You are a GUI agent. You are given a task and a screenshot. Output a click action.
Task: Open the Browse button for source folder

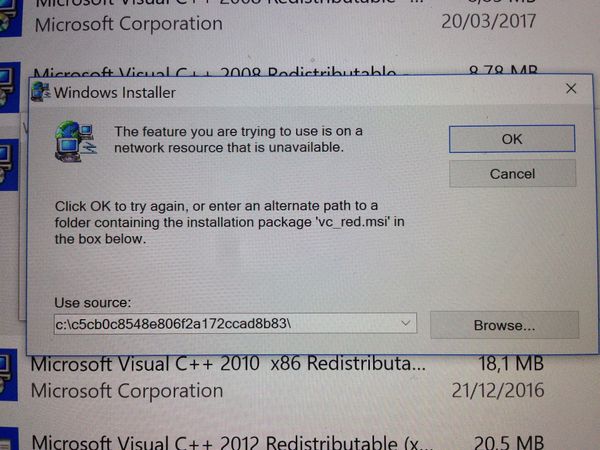pyautogui.click(x=504, y=325)
